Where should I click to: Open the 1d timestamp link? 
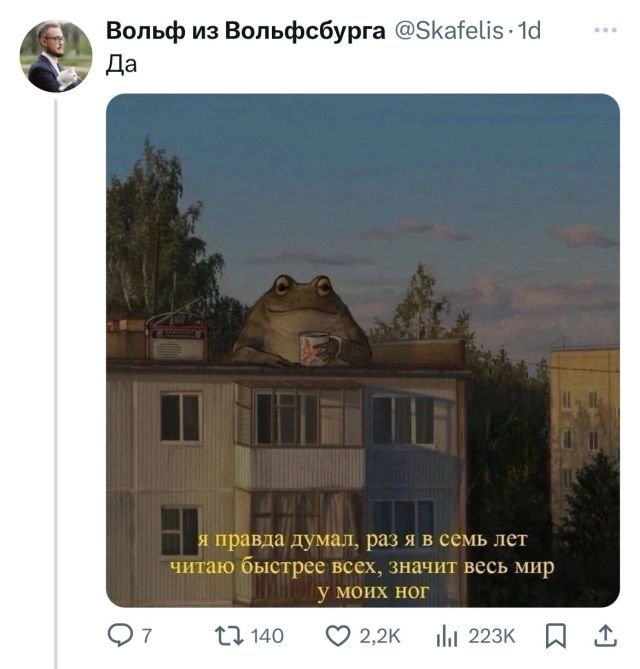point(529,31)
